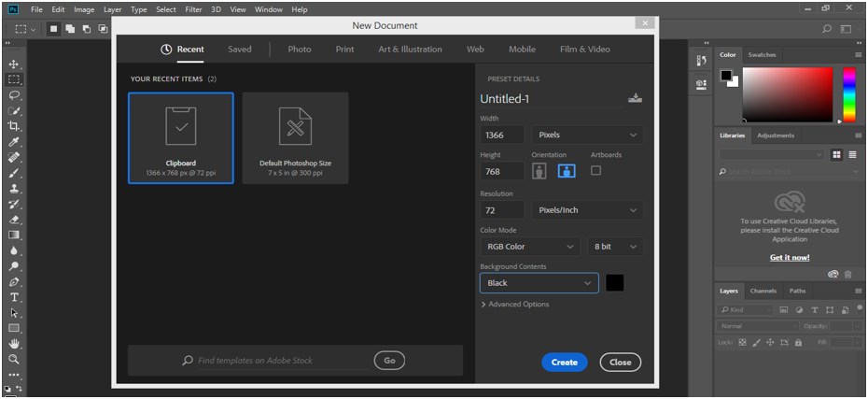Select the Eyedropper tool
Screen dimensions: 868x399
pyautogui.click(x=14, y=142)
